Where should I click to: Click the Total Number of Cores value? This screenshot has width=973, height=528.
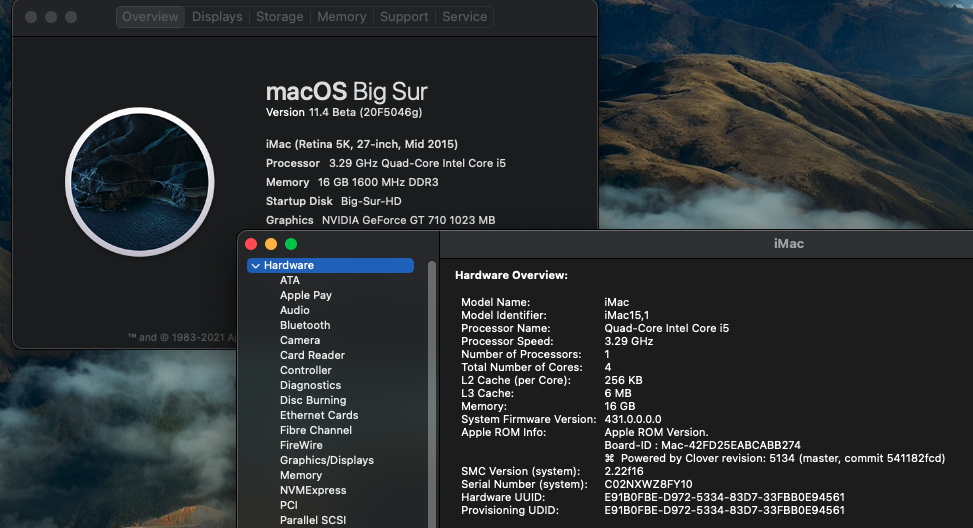[x=608, y=367]
